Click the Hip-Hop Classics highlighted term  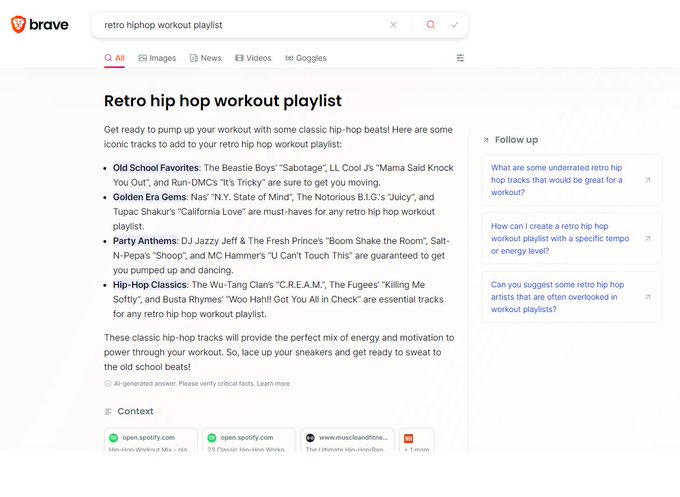(x=150, y=285)
